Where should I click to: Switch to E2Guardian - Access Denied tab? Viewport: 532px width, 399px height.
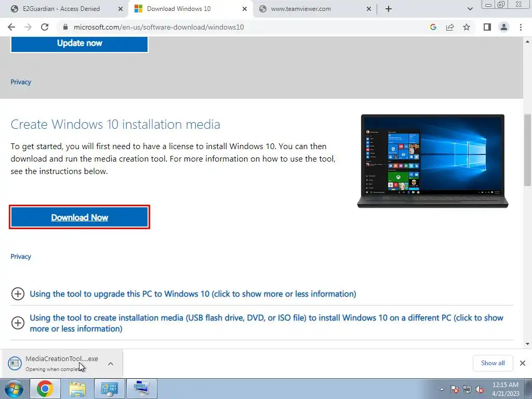(x=61, y=9)
